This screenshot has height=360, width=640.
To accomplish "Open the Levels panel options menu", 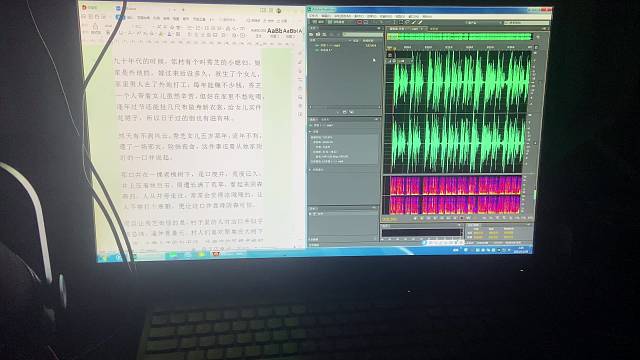I will [460, 225].
